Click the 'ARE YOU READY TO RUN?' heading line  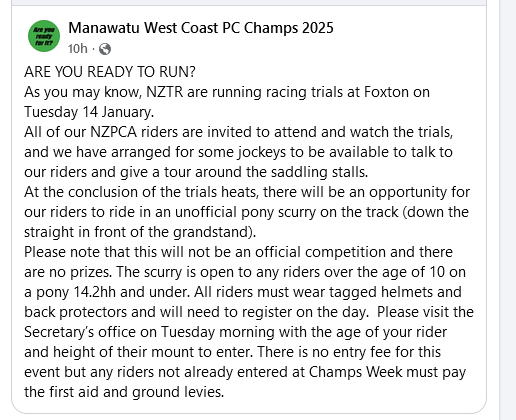point(110,72)
